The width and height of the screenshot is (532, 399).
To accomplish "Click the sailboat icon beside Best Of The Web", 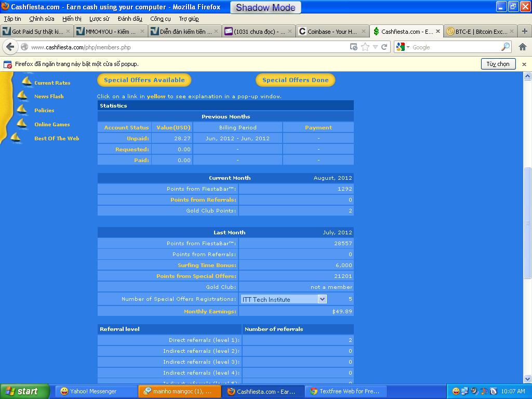I will tap(15, 137).
